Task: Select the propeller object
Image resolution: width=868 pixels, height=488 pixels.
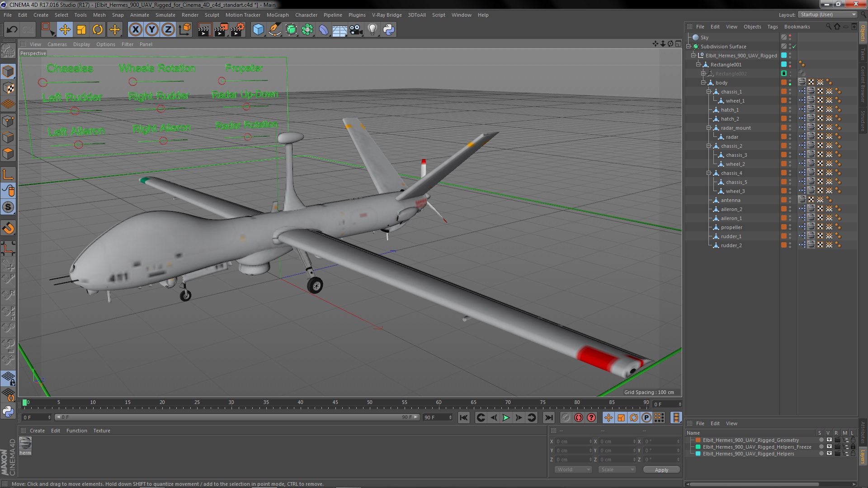Action: click(x=731, y=227)
